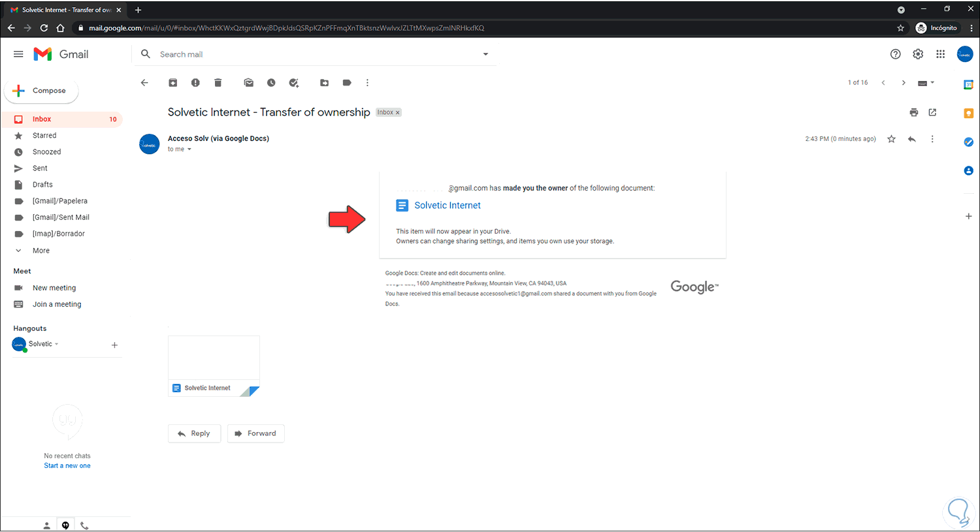Open the Google Keep side panel
Screen dimensions: 980x532
[968, 114]
